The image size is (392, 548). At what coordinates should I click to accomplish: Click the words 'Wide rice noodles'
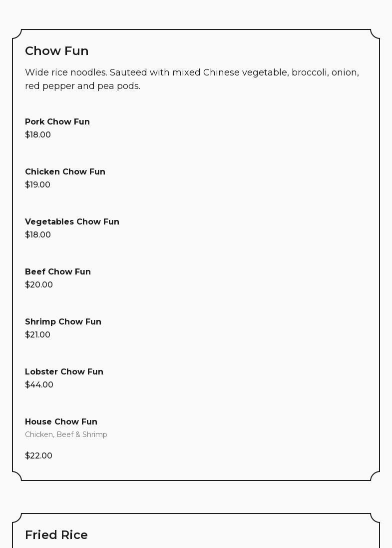pos(65,72)
